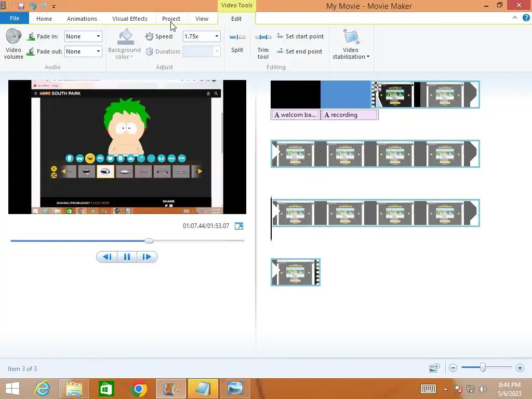Viewport: 532px width, 399px height.
Task: Select the second row video clip strip
Action: (375, 154)
